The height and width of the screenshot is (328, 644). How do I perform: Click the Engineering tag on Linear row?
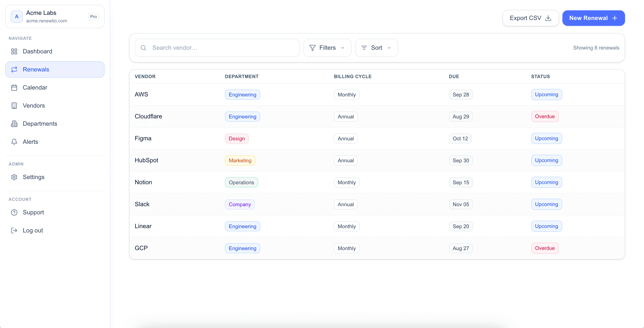click(x=243, y=226)
